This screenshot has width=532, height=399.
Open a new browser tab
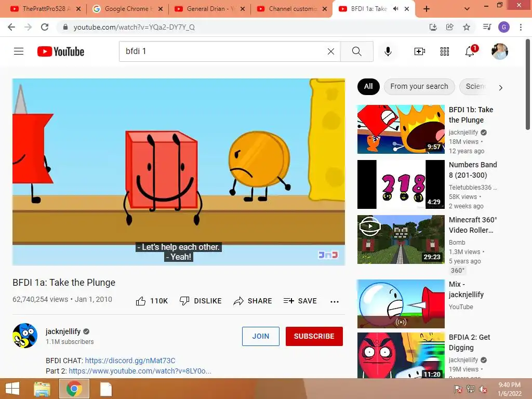[427, 9]
